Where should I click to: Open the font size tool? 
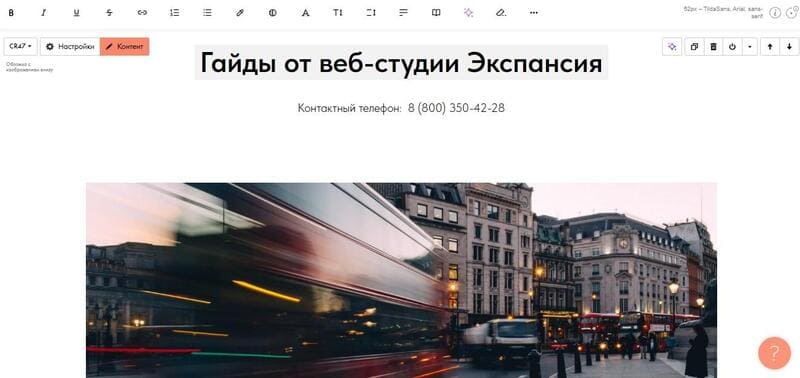pyautogui.click(x=338, y=13)
